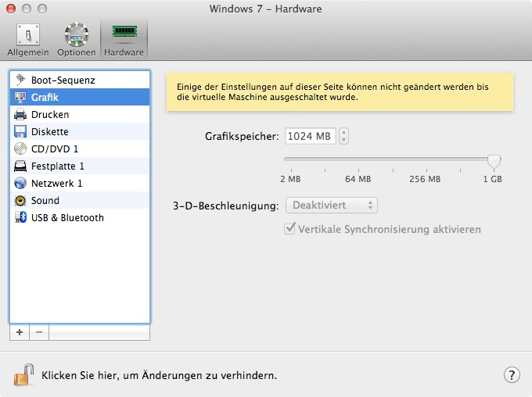This screenshot has height=397, width=532.
Task: Select the Hardware tab
Action: (x=124, y=40)
